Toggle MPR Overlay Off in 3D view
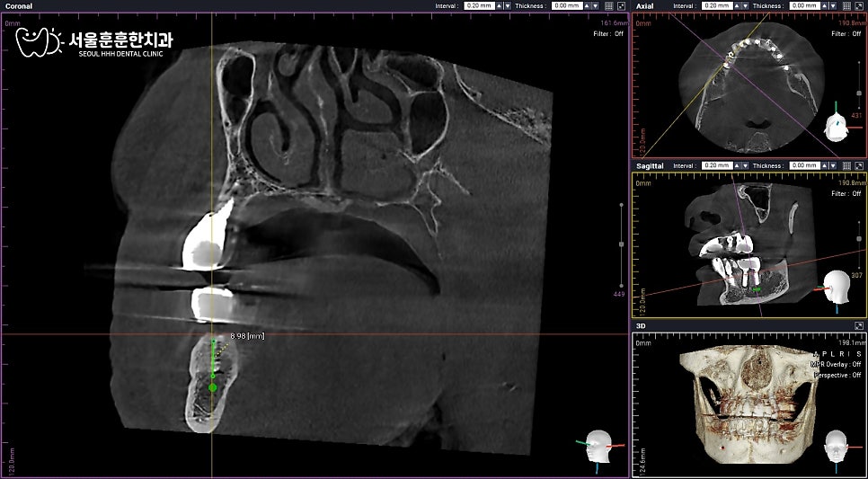Image resolution: width=868 pixels, height=479 pixels. (836, 364)
